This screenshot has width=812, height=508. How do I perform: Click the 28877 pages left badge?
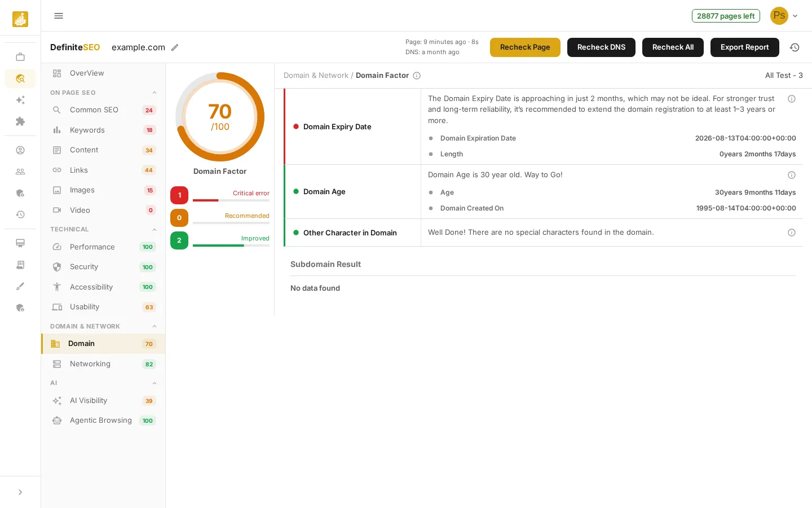[x=726, y=16]
